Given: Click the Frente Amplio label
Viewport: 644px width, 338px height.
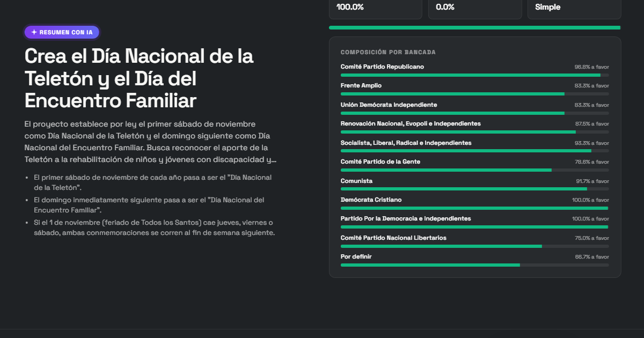Looking at the screenshot, I should tap(361, 85).
